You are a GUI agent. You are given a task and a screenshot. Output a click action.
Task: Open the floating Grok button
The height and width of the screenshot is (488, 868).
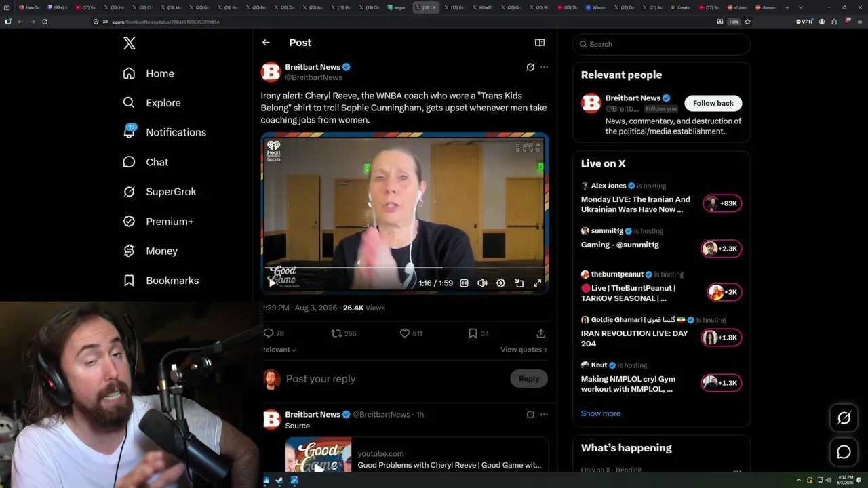[x=844, y=418]
